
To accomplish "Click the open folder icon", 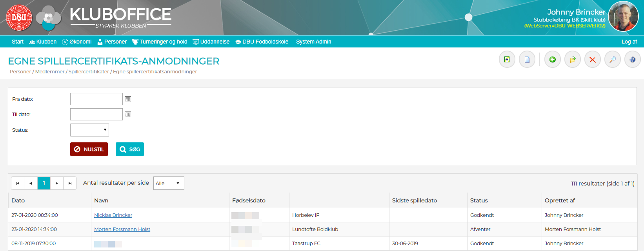I will coord(572,60).
